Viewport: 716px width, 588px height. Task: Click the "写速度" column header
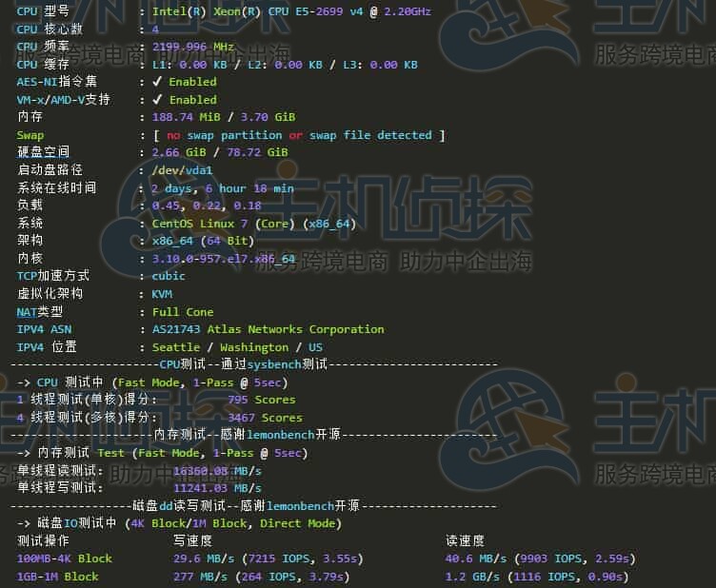click(192, 541)
